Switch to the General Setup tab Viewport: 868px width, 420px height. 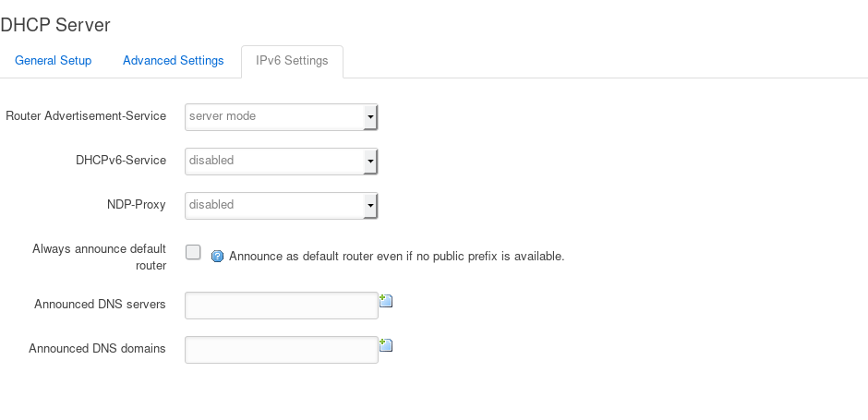coord(54,60)
